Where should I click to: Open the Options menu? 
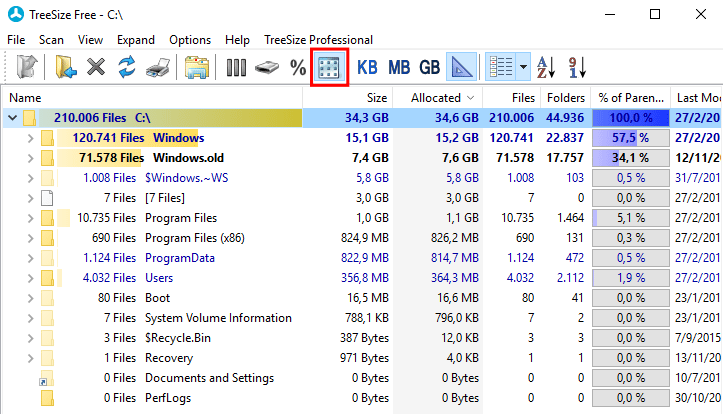190,40
